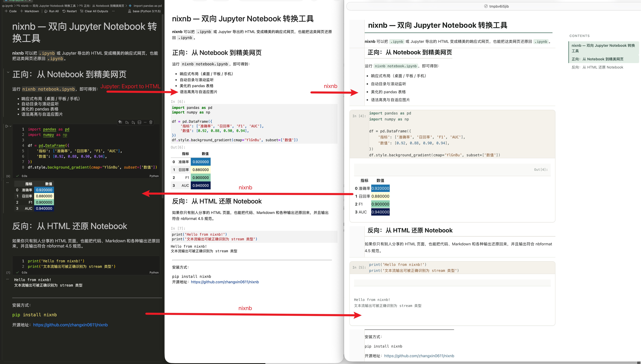Click 'pip install nixnb' in nixnb page
641x364 pixels.
coord(383,346)
